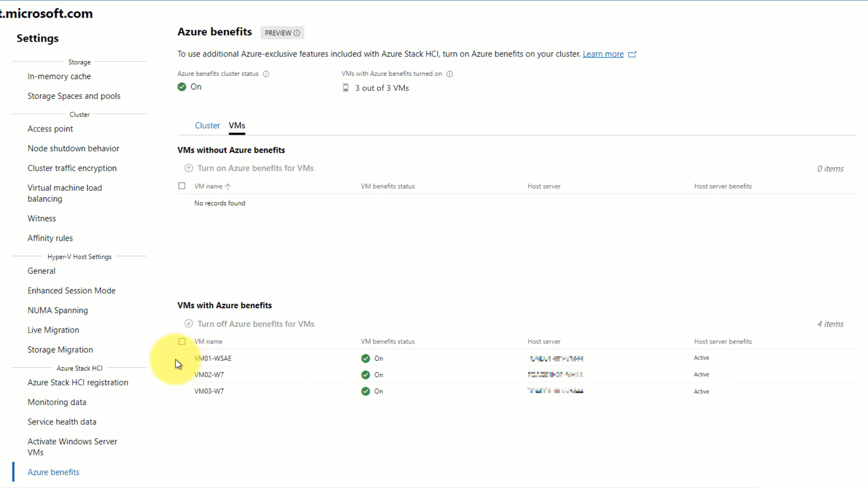Enable the top-level VMs list checkbox
Screen dimensions: 868x488
(182, 341)
